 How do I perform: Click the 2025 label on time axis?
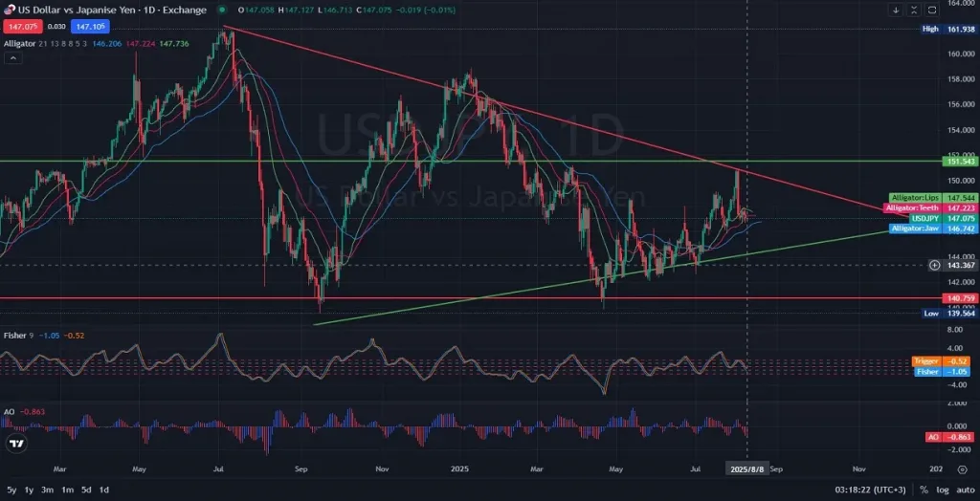point(458,468)
